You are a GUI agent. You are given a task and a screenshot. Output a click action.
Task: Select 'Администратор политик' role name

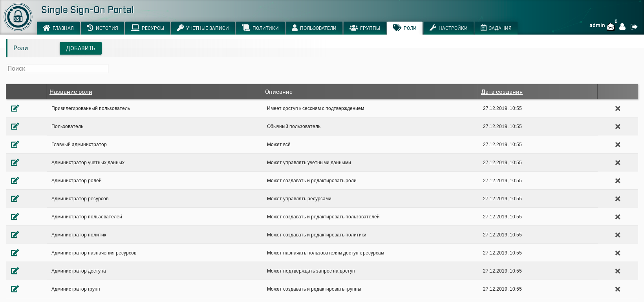[79, 235]
